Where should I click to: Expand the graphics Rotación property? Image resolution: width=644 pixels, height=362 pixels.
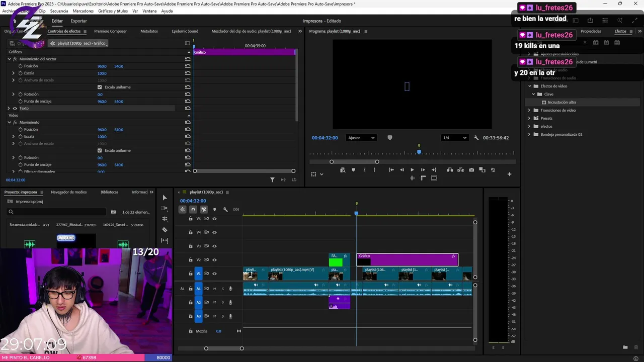point(14,94)
